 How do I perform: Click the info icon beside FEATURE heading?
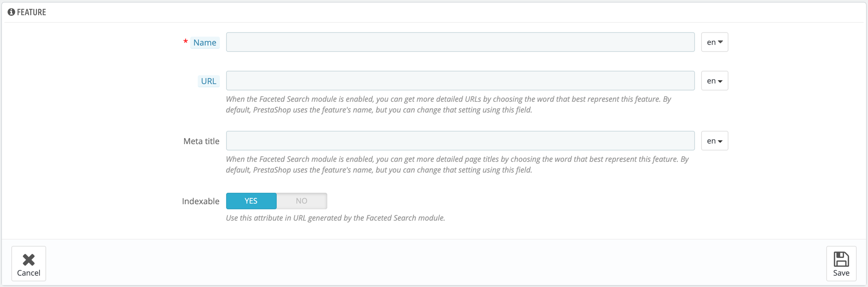pyautogui.click(x=11, y=12)
